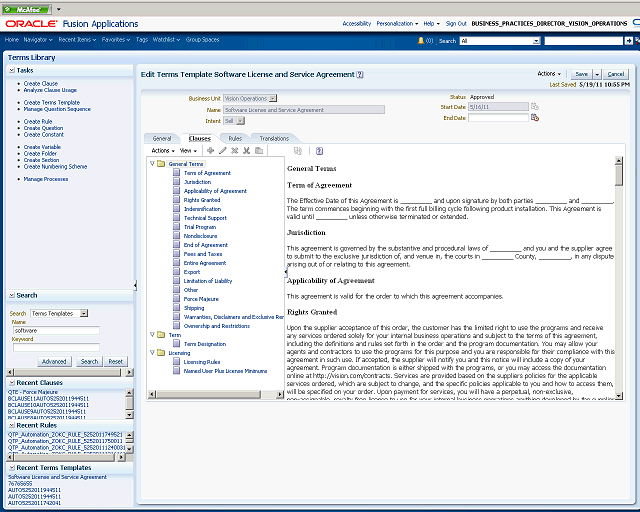
Task: Click the search go arrow icon
Action: [x=629, y=40]
